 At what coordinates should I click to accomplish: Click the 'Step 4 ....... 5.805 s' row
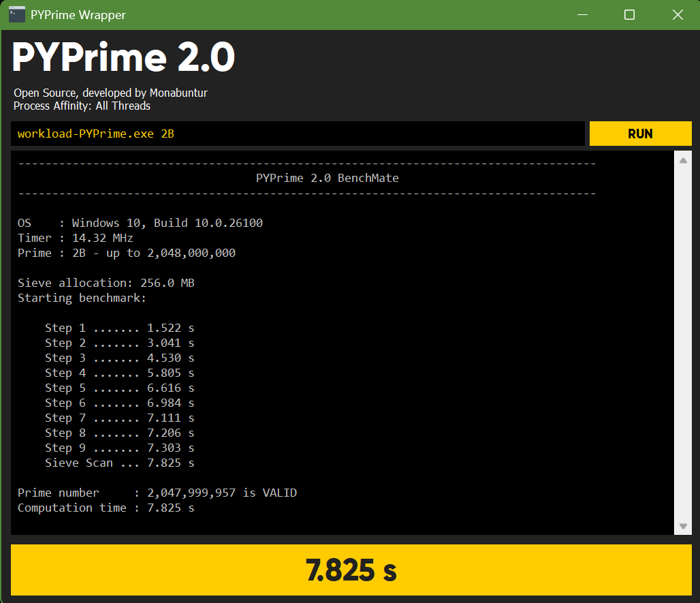click(120, 373)
